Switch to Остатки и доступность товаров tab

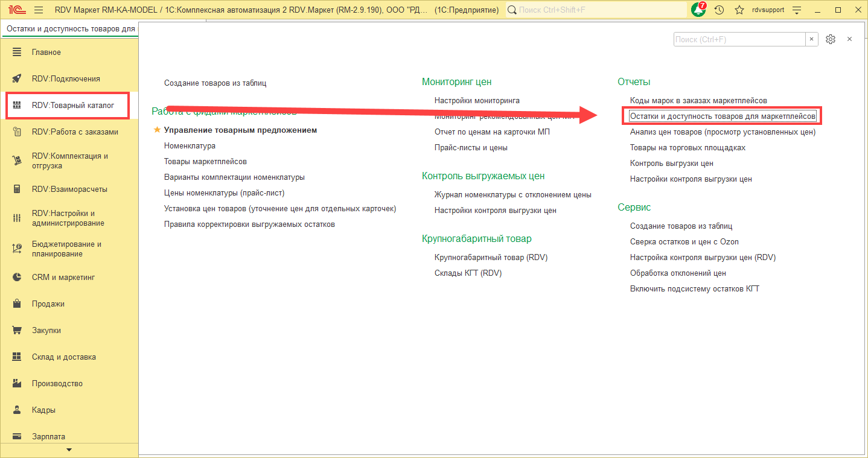[70, 29]
